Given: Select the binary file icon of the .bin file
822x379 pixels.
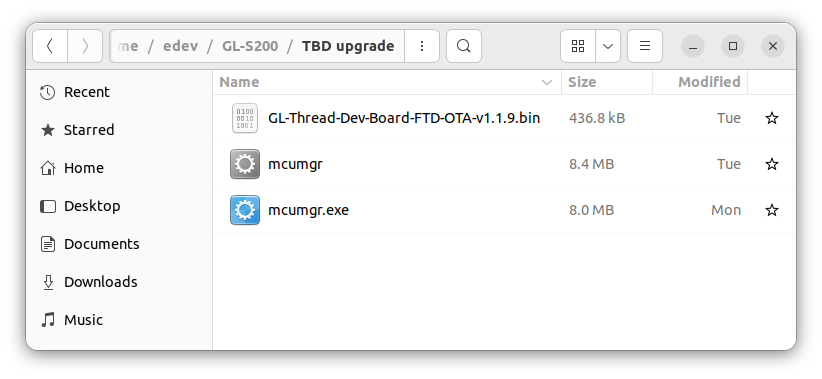Looking at the screenshot, I should pos(245,118).
